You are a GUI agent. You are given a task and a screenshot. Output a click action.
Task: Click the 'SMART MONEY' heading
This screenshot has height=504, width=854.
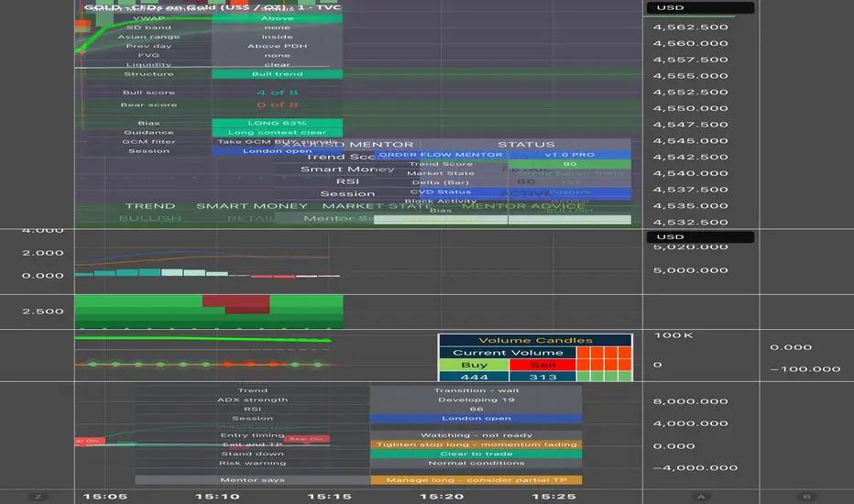click(252, 206)
